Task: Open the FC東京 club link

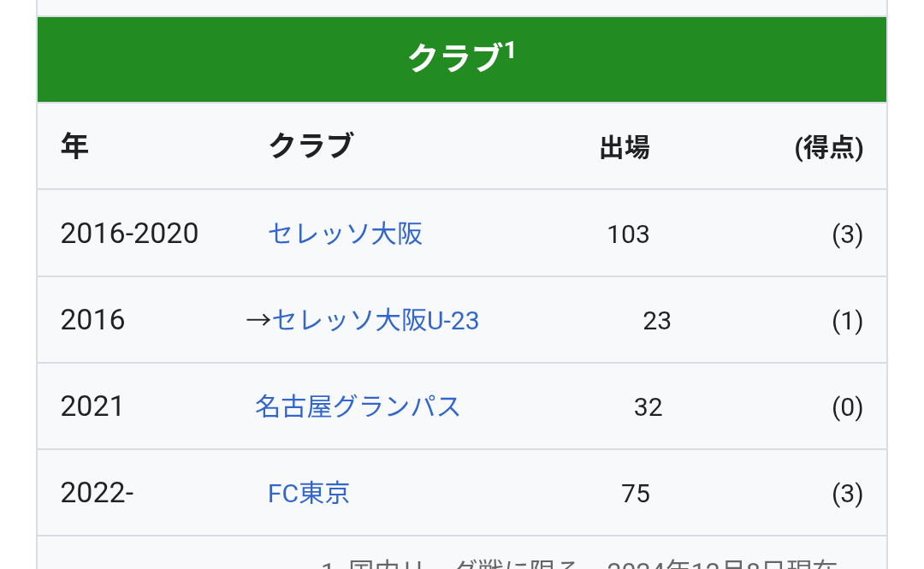Action: [309, 494]
